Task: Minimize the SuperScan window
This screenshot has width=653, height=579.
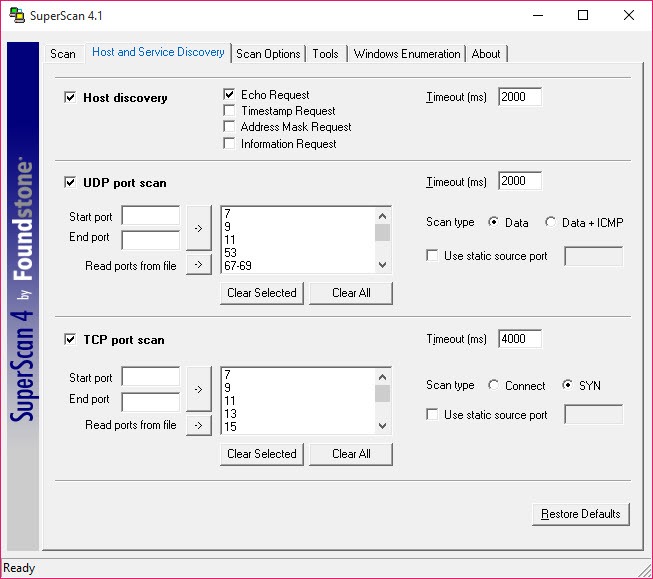Action: tap(538, 15)
